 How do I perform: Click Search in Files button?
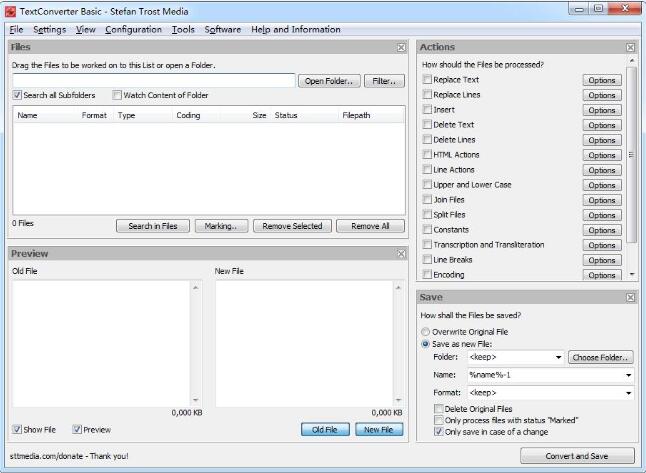pos(153,226)
